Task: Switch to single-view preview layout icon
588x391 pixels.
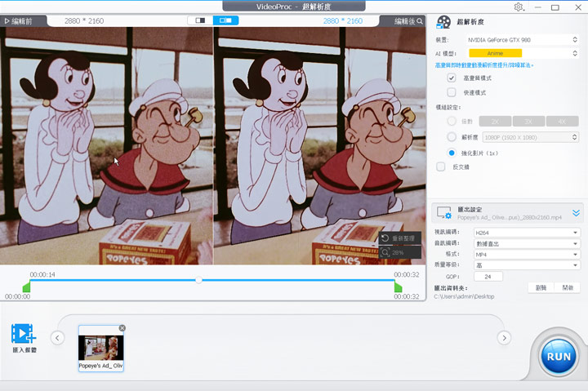Action: coord(200,20)
